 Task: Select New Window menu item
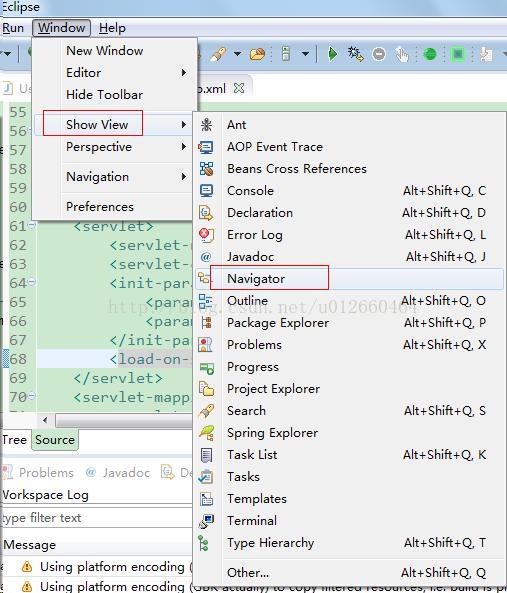(x=104, y=51)
